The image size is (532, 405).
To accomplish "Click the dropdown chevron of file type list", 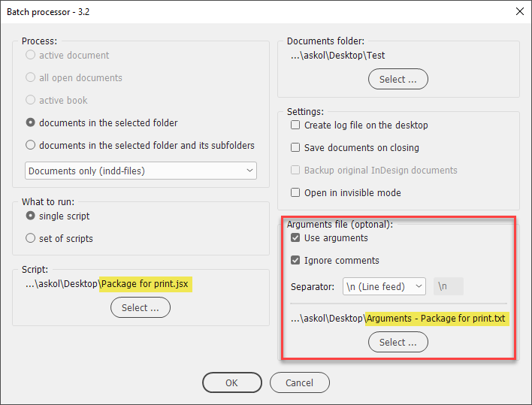I will 249,171.
